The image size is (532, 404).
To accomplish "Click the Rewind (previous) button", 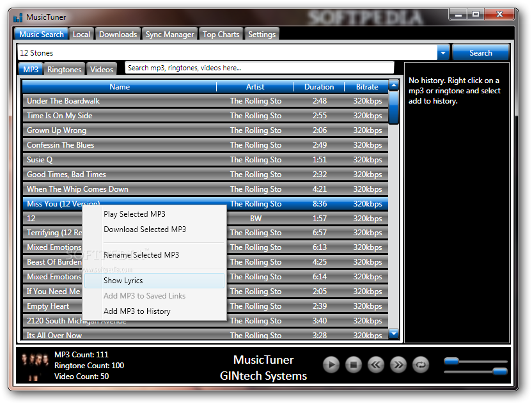I will click(x=375, y=365).
